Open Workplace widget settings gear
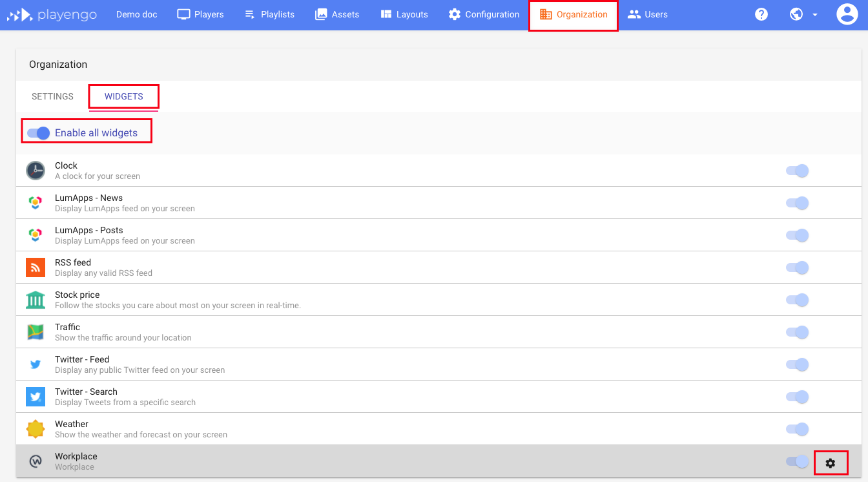The height and width of the screenshot is (482, 868). tap(831, 463)
